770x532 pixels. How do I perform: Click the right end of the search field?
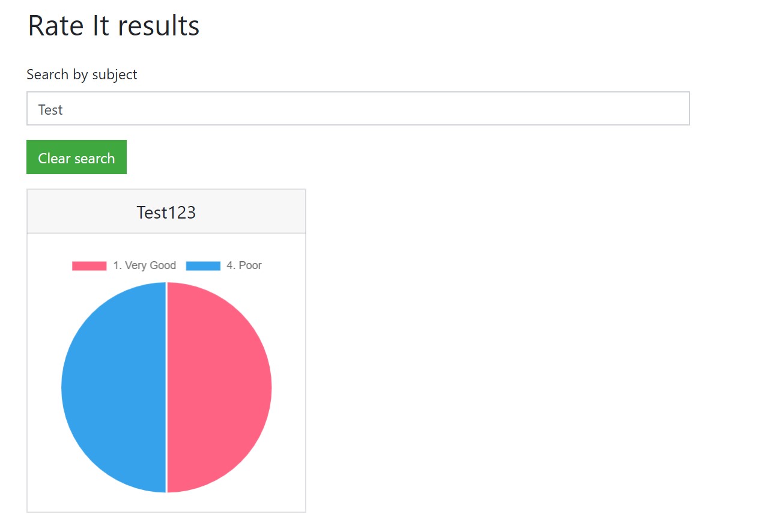tap(673, 109)
